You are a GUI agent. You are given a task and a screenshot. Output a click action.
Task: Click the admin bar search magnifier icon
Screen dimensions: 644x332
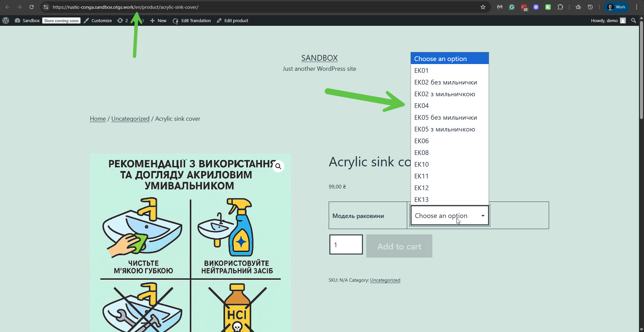[633, 20]
